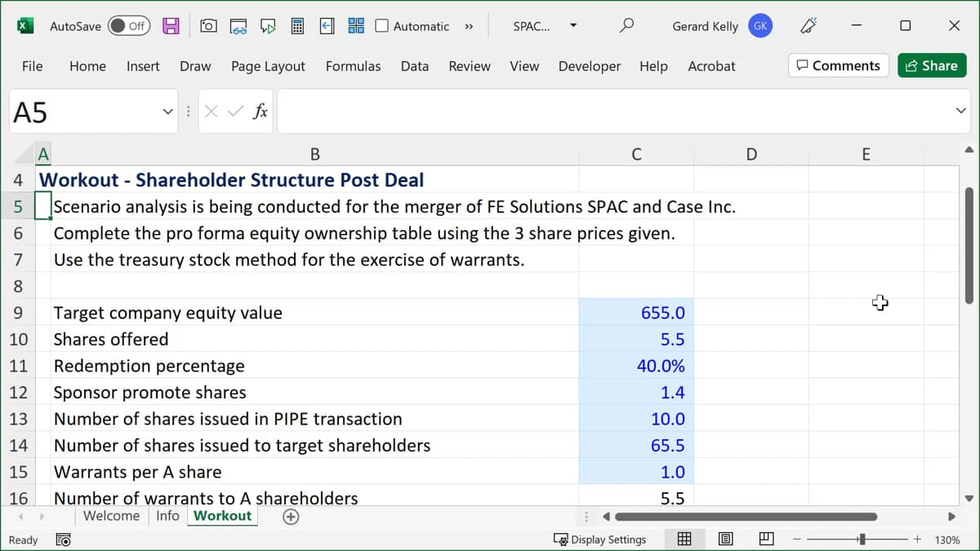Viewport: 980px width, 551px height.
Task: Click the Comments button
Action: (839, 65)
